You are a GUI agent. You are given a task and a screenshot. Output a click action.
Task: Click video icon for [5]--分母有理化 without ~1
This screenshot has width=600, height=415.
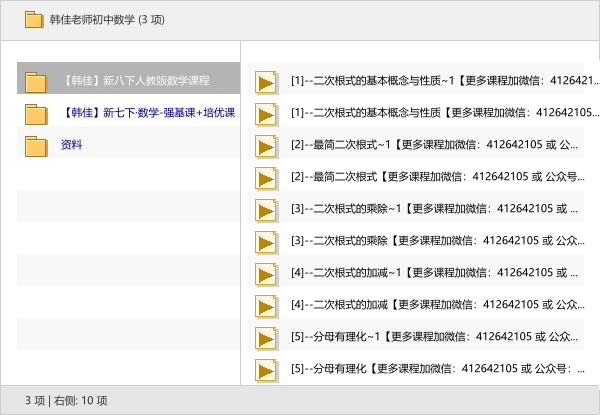(266, 370)
